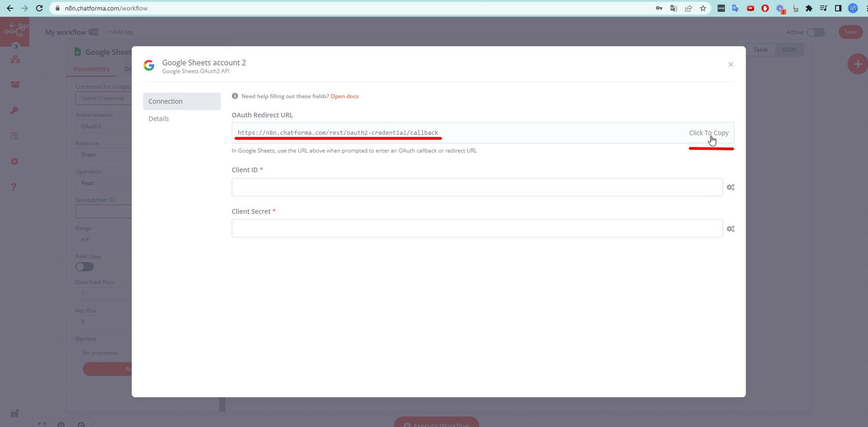Focus the Client ID input field
This screenshot has width=868, height=427.
477,187
